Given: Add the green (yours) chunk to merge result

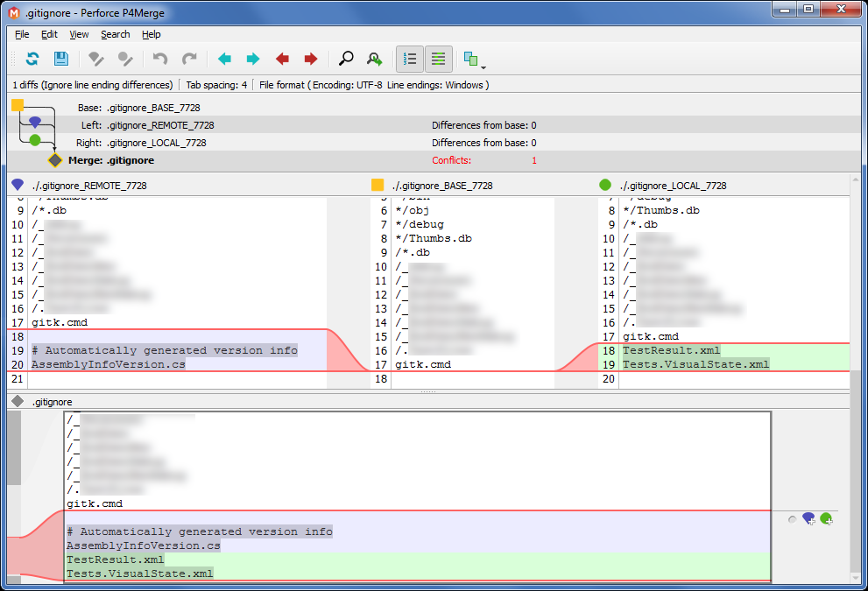Looking at the screenshot, I should point(827,518).
